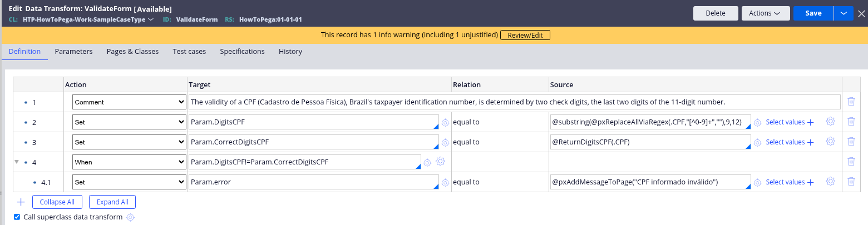Screen dimensions: 868x225
Task: Open Action dropdown for row 3 Set
Action: (129, 142)
